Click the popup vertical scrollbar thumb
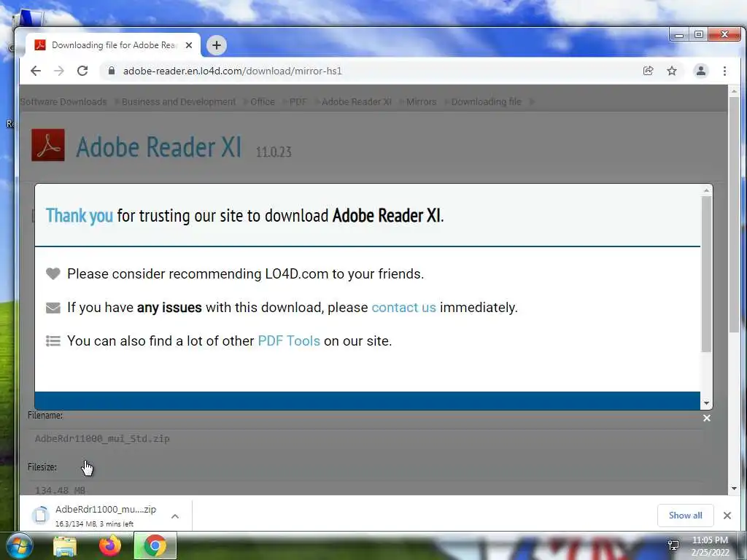This screenshot has width=747, height=560. pyautogui.click(x=706, y=274)
